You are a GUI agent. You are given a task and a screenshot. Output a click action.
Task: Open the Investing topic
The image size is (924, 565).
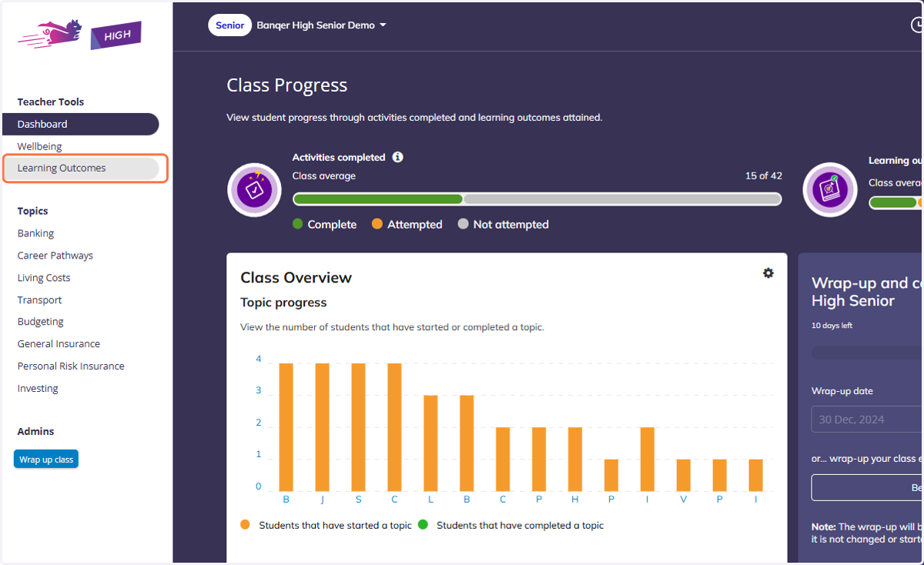pyautogui.click(x=38, y=389)
